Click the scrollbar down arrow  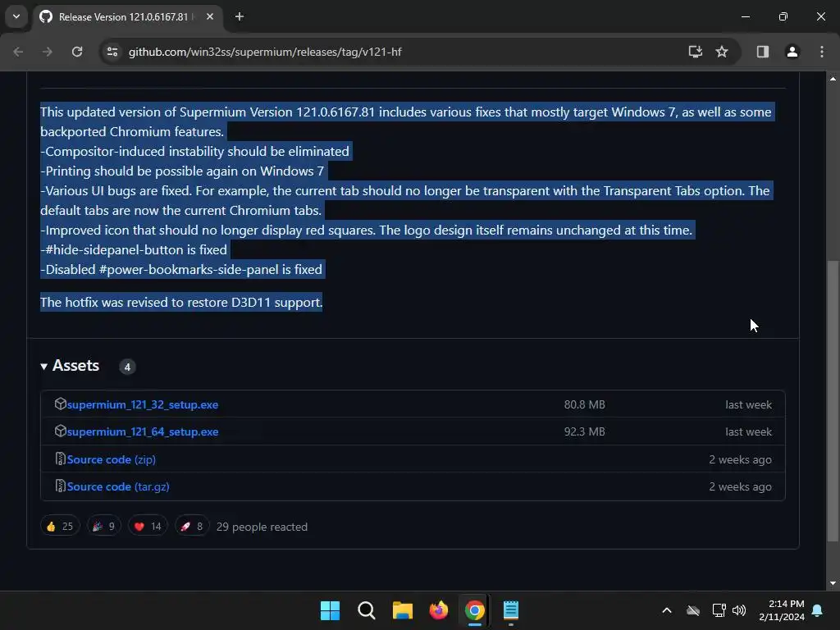(833, 583)
